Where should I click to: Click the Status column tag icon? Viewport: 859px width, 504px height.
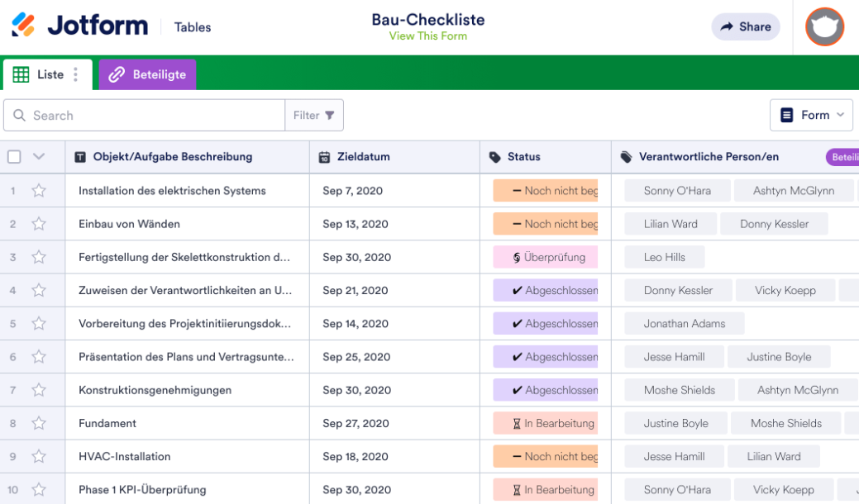point(495,157)
